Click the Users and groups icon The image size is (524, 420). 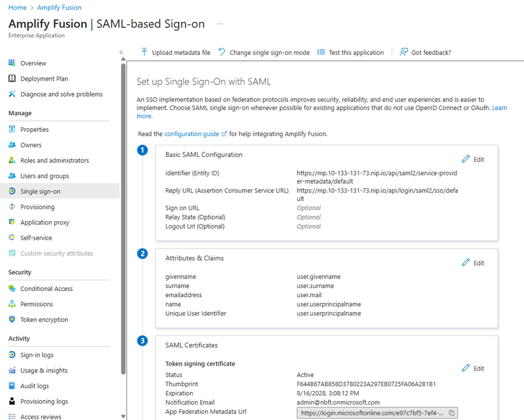tap(12, 176)
